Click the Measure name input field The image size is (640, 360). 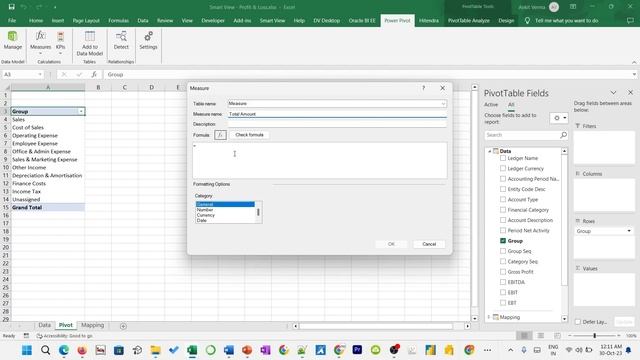(337, 114)
